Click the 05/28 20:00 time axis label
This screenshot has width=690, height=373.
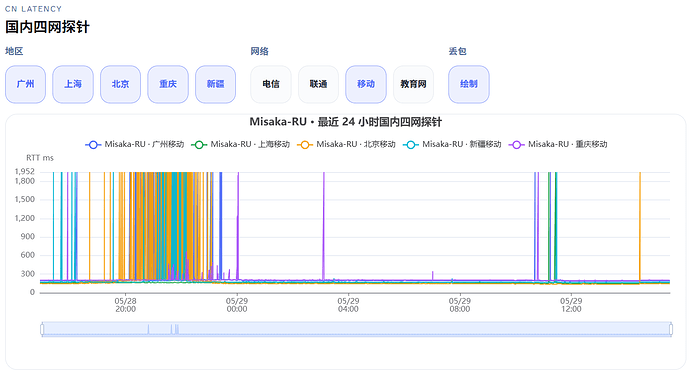[x=125, y=305]
